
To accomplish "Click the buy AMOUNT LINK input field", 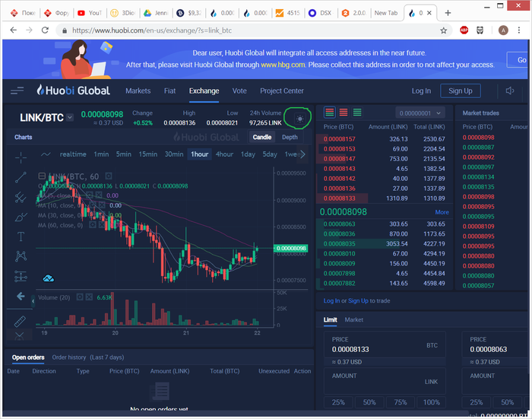I will coord(385,381).
